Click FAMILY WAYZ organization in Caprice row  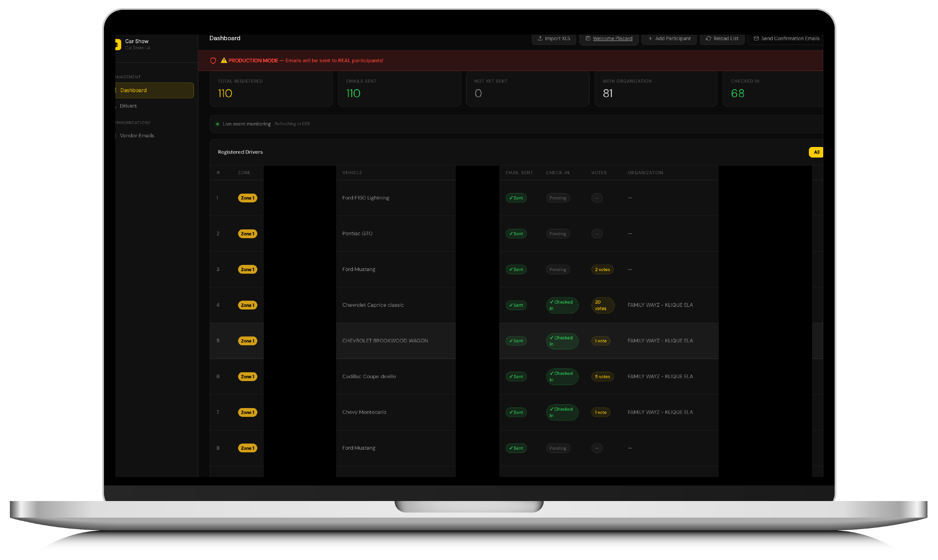tap(660, 305)
